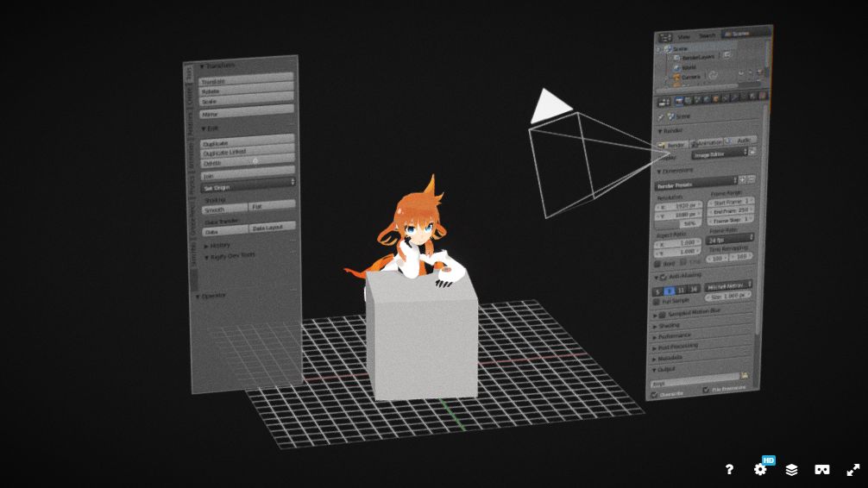Select anti-aliasing sample 16

(x=694, y=290)
